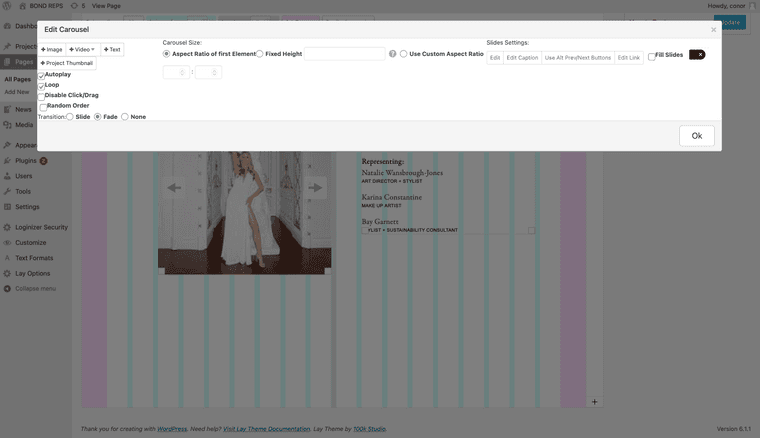
Task: Select Use Alt Prev/Next Buttons option
Action: 577,58
